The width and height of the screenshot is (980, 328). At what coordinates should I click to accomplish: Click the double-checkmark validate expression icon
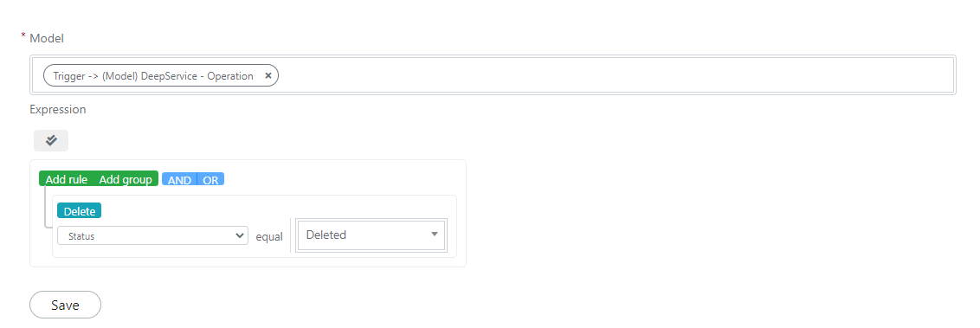[51, 140]
